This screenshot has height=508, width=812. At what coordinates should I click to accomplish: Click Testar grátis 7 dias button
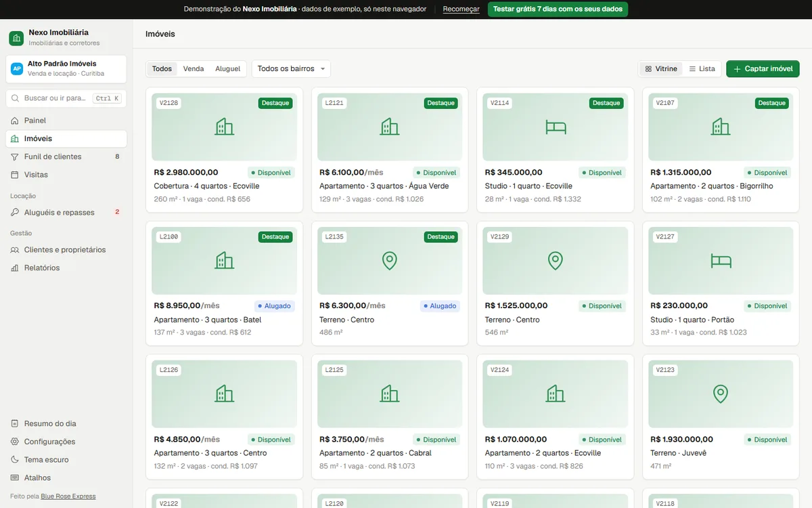coord(558,9)
